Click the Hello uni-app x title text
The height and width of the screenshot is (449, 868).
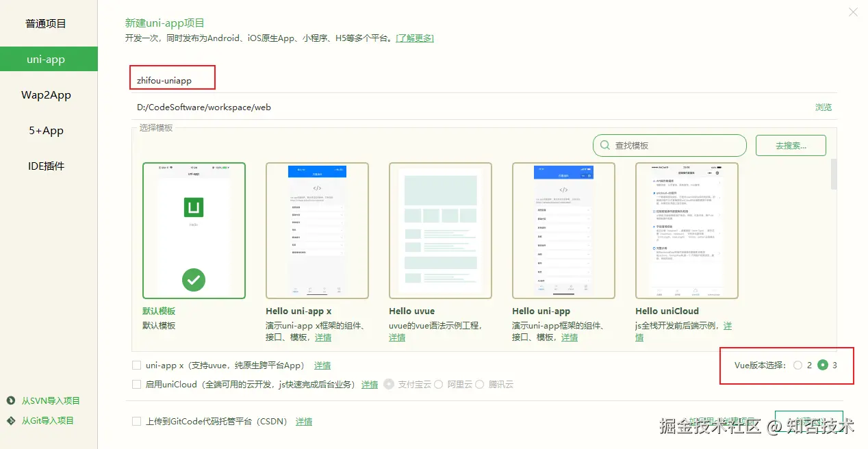click(x=298, y=311)
